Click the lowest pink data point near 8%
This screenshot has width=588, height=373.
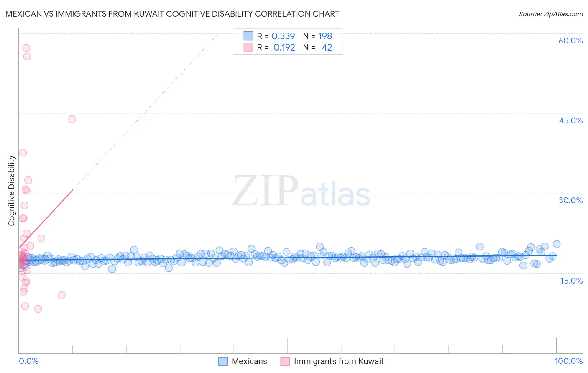[x=38, y=309]
